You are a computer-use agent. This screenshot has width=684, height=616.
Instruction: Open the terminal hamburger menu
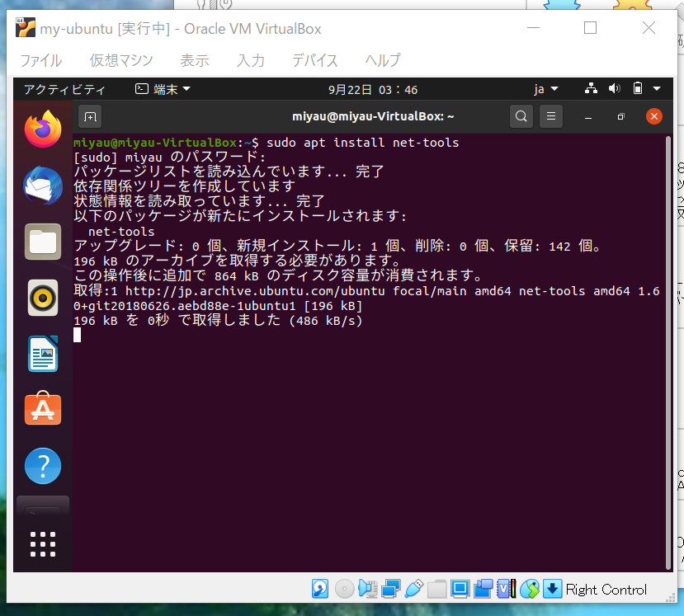pyautogui.click(x=551, y=116)
